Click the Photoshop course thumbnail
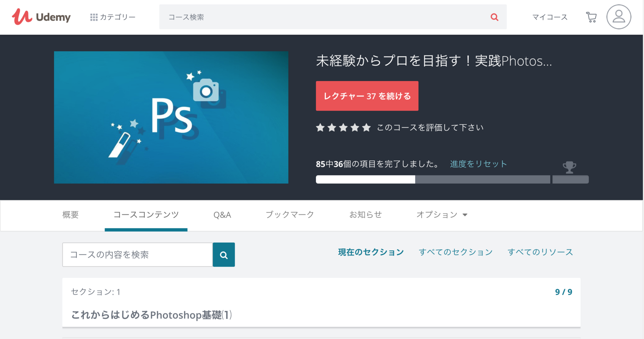The height and width of the screenshot is (339, 644). [171, 117]
